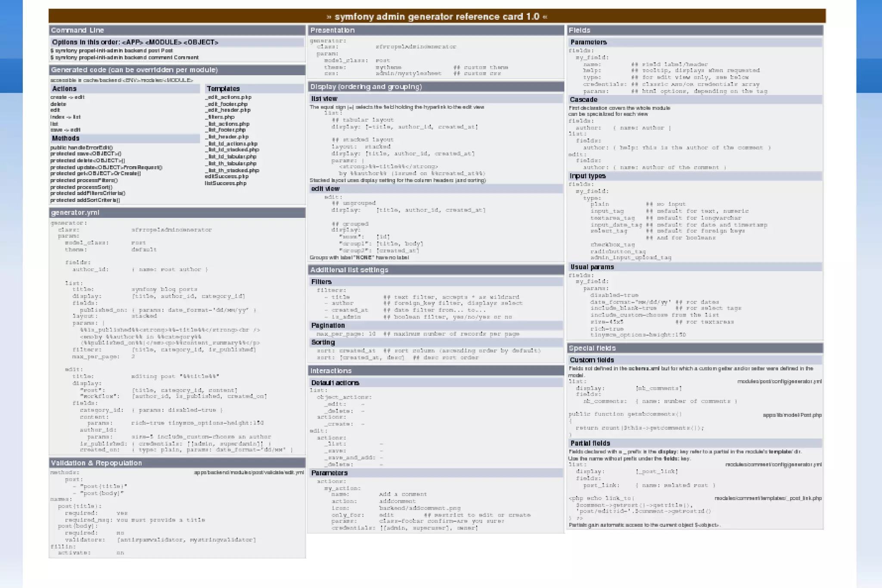Screen dimensions: 882x588
Task: Click the Pagination subheading
Action: (x=436, y=325)
